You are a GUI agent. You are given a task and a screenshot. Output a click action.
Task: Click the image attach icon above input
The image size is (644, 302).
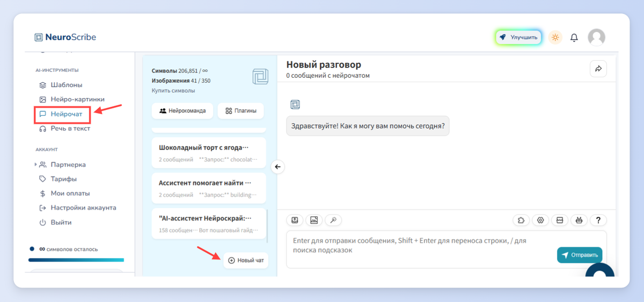[x=314, y=220]
